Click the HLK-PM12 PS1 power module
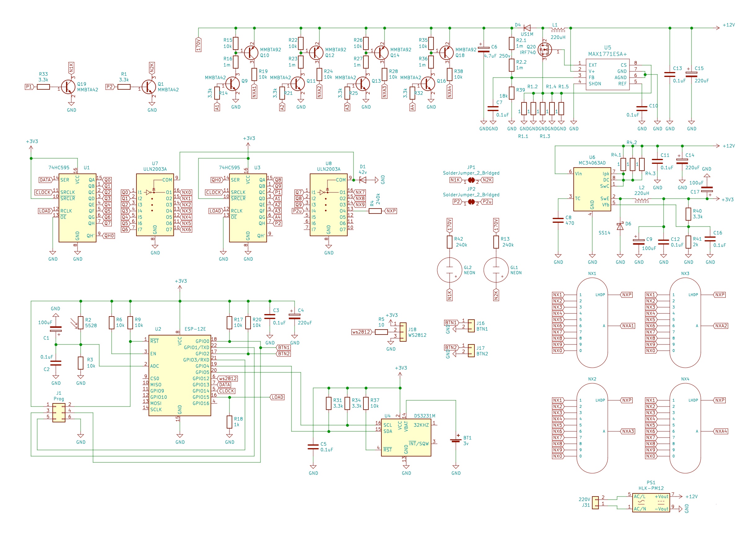Image resolution: width=756 pixels, height=544 pixels. (x=651, y=503)
